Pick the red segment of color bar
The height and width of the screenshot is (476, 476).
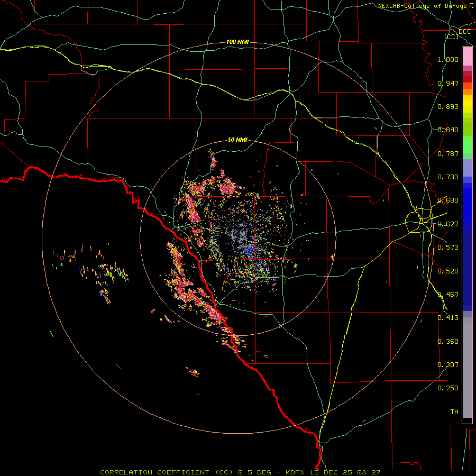pyautogui.click(x=467, y=79)
